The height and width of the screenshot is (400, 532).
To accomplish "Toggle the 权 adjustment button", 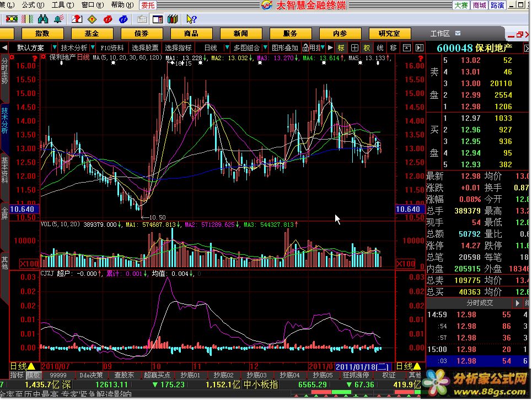I will 367,47.
